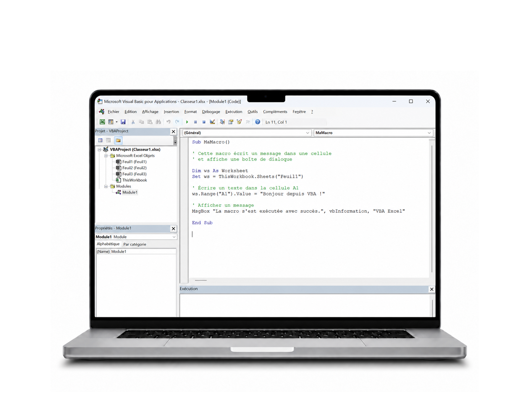532x414 pixels.
Task: Click inside the Exécution immediate window
Action: pos(305,305)
